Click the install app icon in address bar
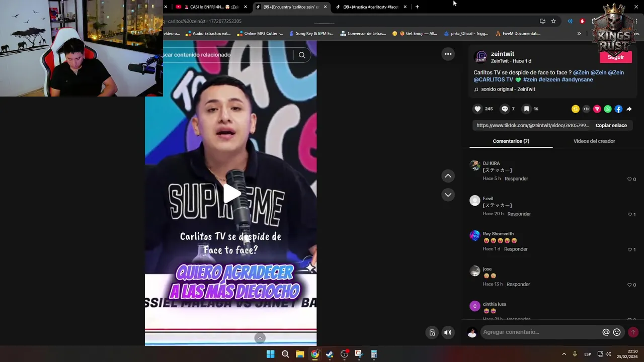 pos(542,21)
